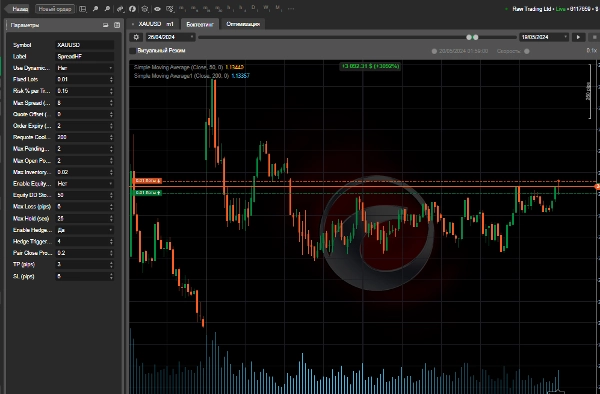Image resolution: width=600 pixels, height=394 pixels.
Task: Click the Параметры panel title
Action: pyautogui.click(x=24, y=25)
